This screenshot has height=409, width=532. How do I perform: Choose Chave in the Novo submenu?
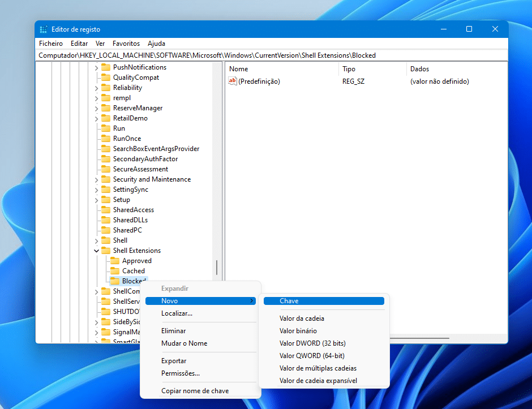coord(324,301)
